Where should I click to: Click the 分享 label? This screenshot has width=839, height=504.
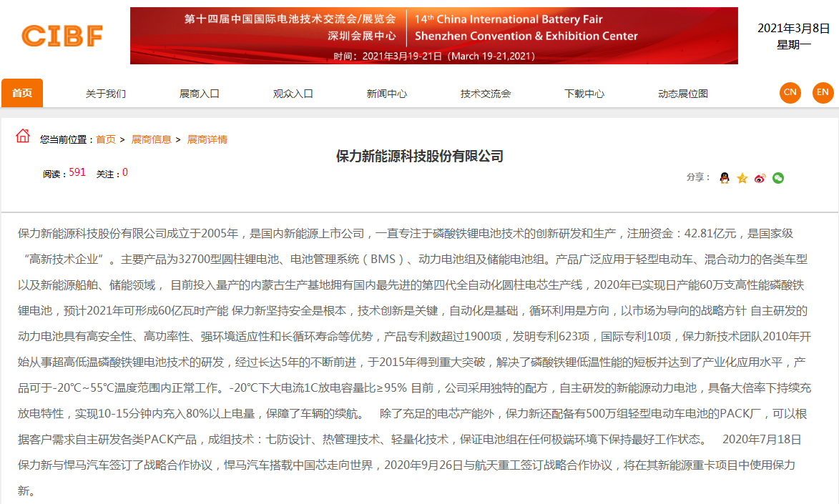698,177
